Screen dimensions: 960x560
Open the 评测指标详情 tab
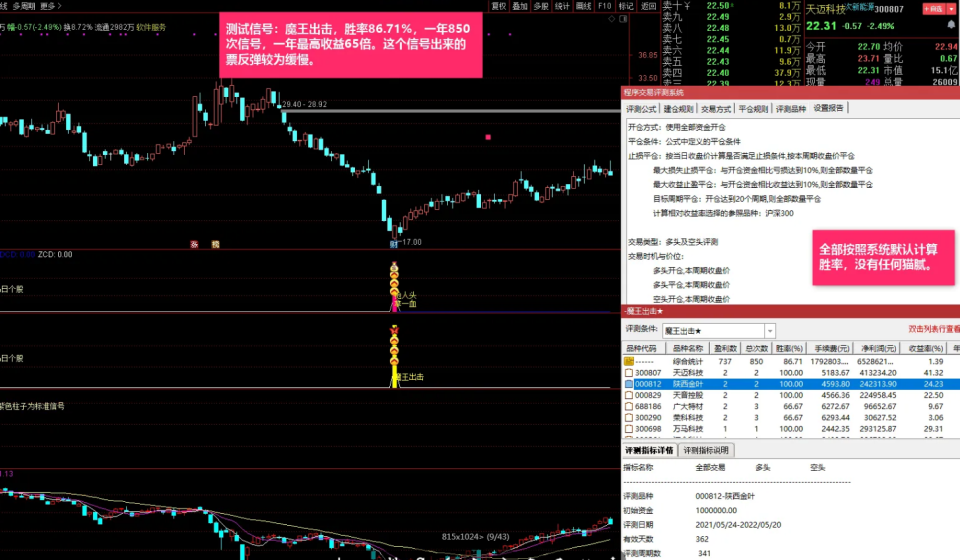tap(649, 450)
